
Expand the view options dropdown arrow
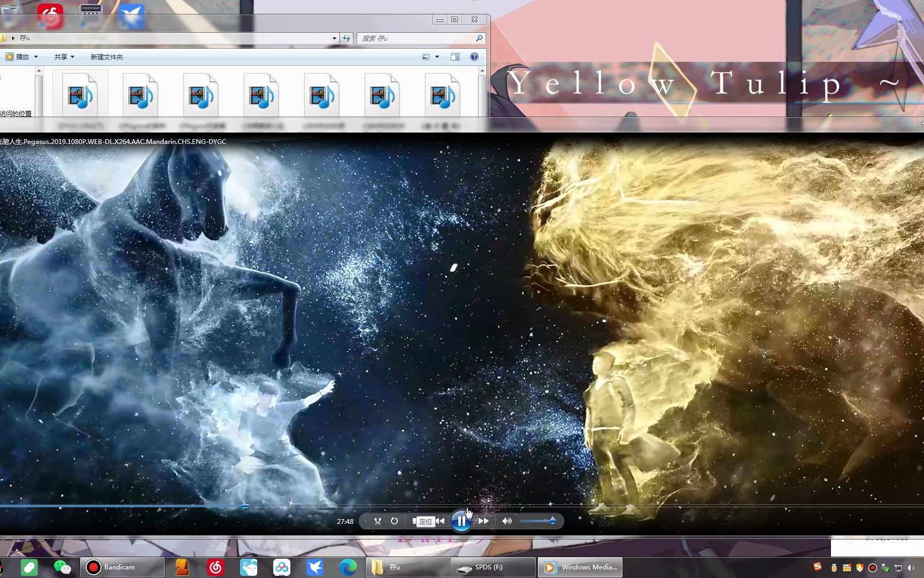(x=437, y=57)
